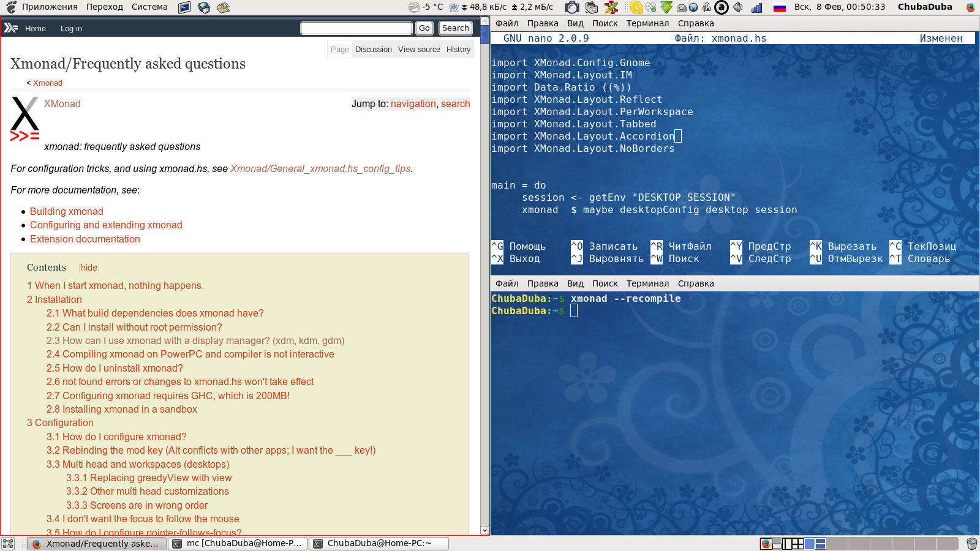This screenshot has width=980, height=551.
Task: Switch to Xmonad/Frequently aske... taskbar window
Action: coord(97,544)
